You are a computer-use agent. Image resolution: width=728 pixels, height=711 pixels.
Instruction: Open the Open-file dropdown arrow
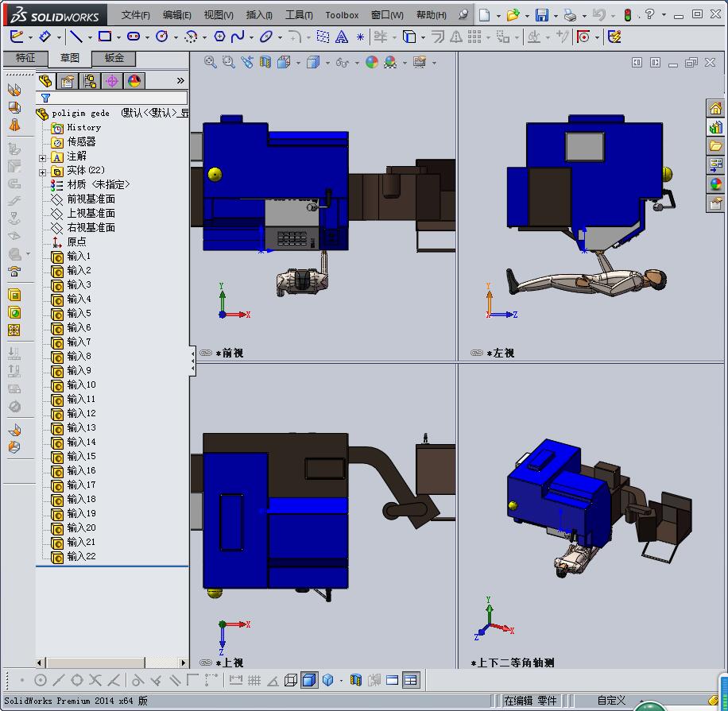(x=527, y=16)
